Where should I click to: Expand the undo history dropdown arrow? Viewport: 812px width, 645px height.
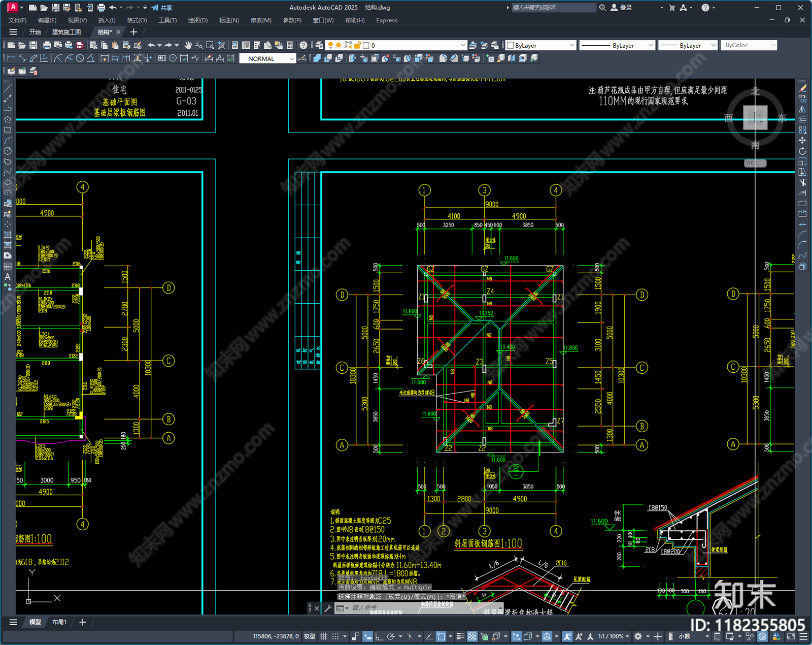tap(159, 45)
